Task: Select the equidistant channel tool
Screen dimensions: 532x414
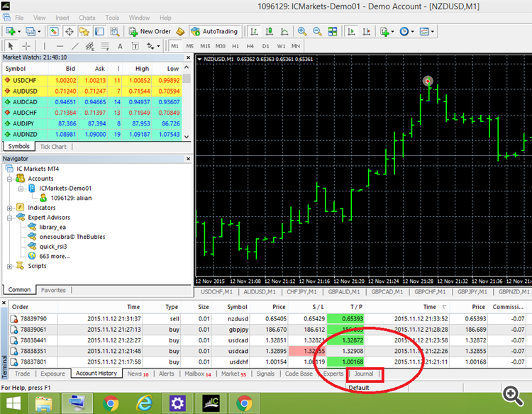Action: pyautogui.click(x=90, y=46)
